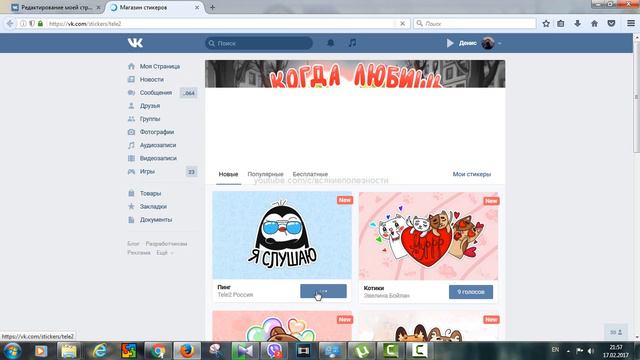640x360 pixels.
Task: Open Сообщения in sidebar
Action: click(156, 93)
